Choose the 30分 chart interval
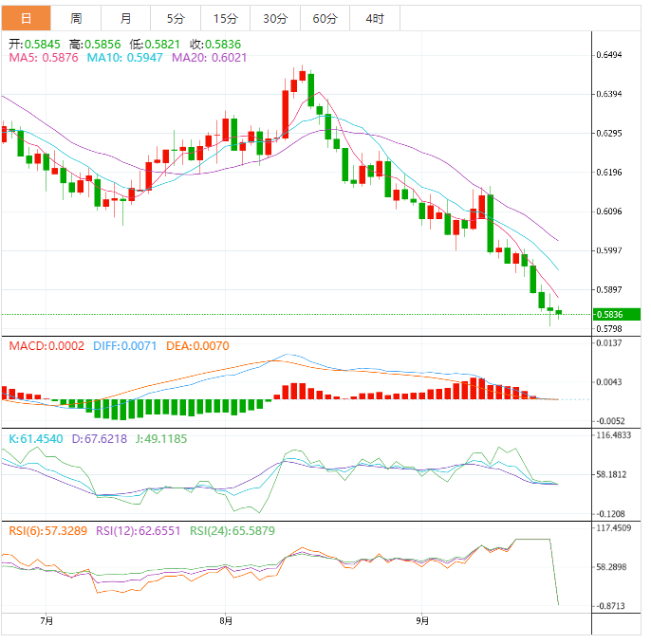Image resolution: width=651 pixels, height=644 pixels. 275,19
